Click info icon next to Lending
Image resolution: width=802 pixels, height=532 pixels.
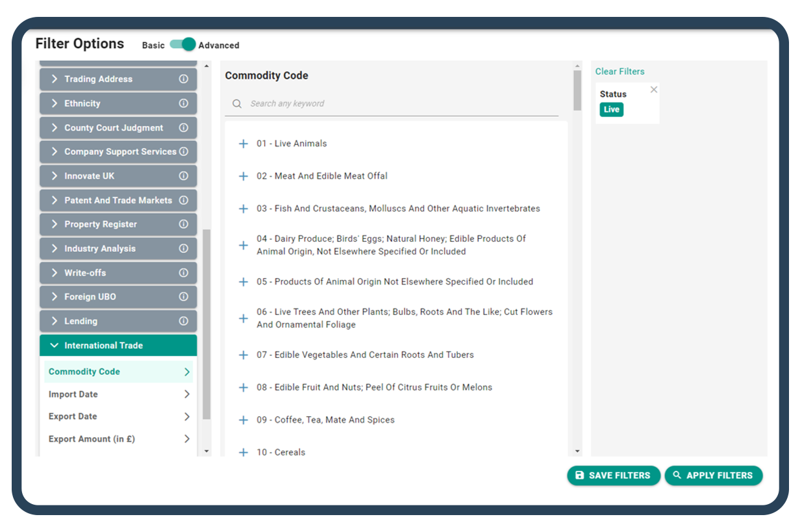coord(183,321)
